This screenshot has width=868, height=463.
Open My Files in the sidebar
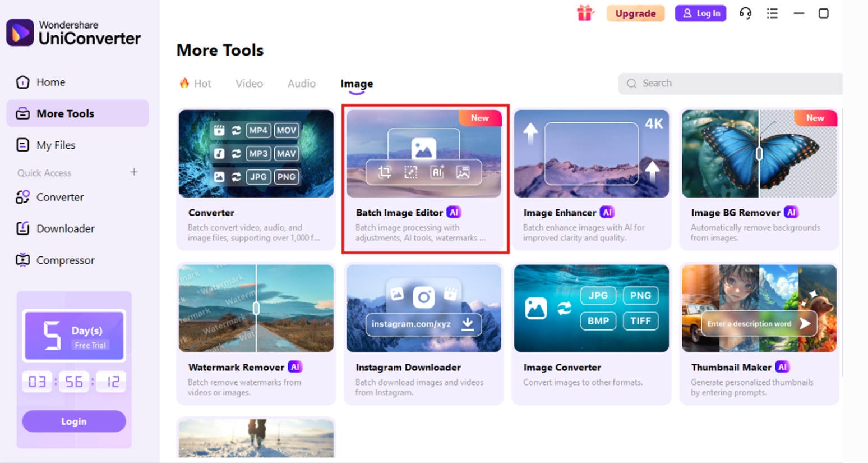(77, 145)
